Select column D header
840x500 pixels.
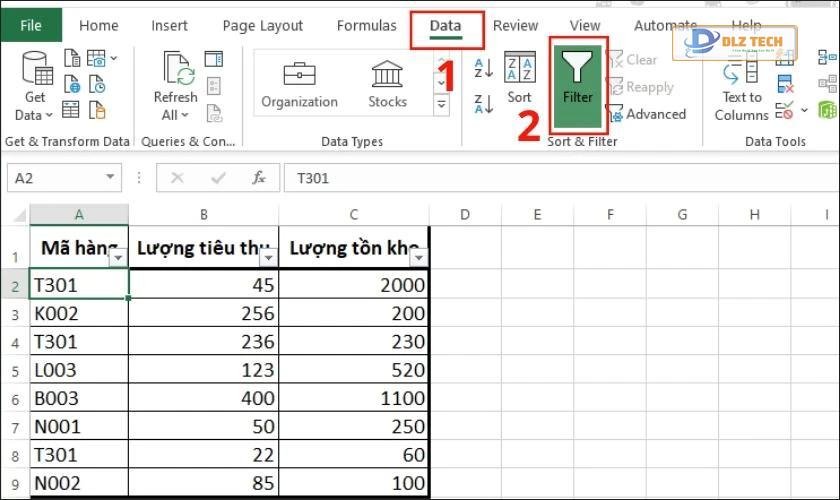pyautogui.click(x=465, y=215)
